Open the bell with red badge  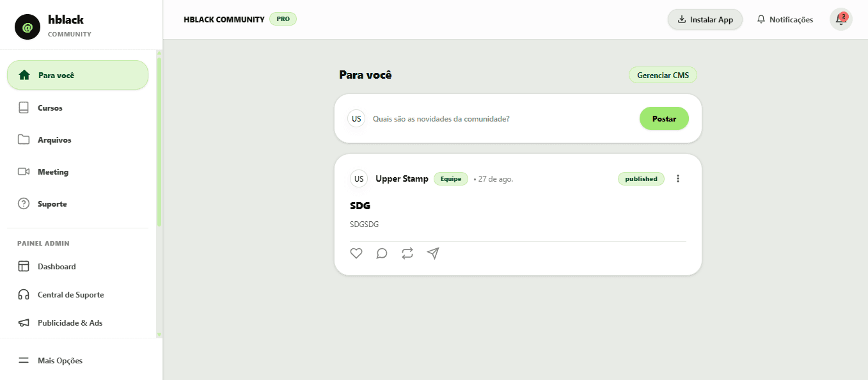pyautogui.click(x=841, y=19)
